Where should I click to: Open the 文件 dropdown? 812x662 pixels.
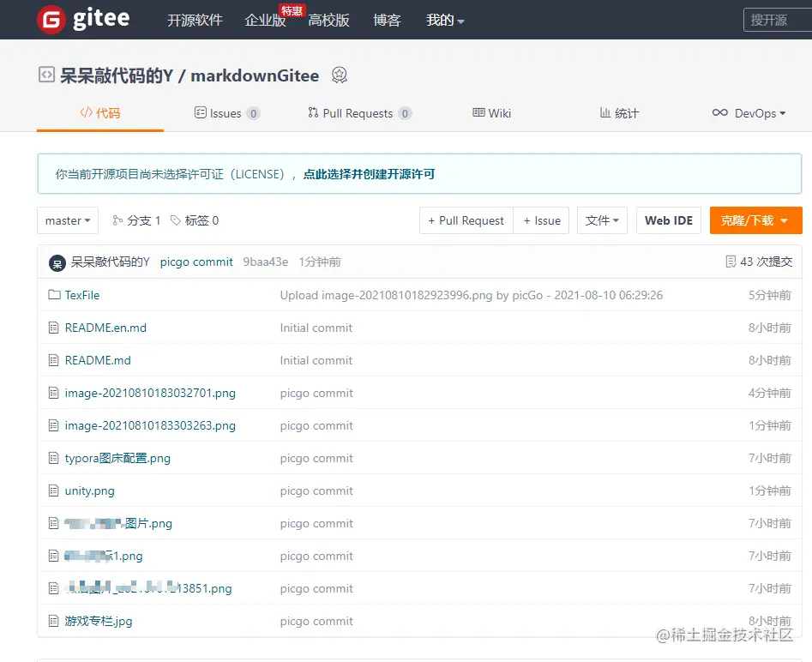602,220
